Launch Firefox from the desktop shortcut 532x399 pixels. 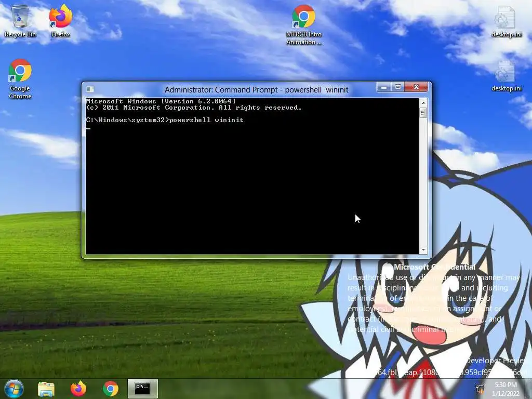click(60, 21)
